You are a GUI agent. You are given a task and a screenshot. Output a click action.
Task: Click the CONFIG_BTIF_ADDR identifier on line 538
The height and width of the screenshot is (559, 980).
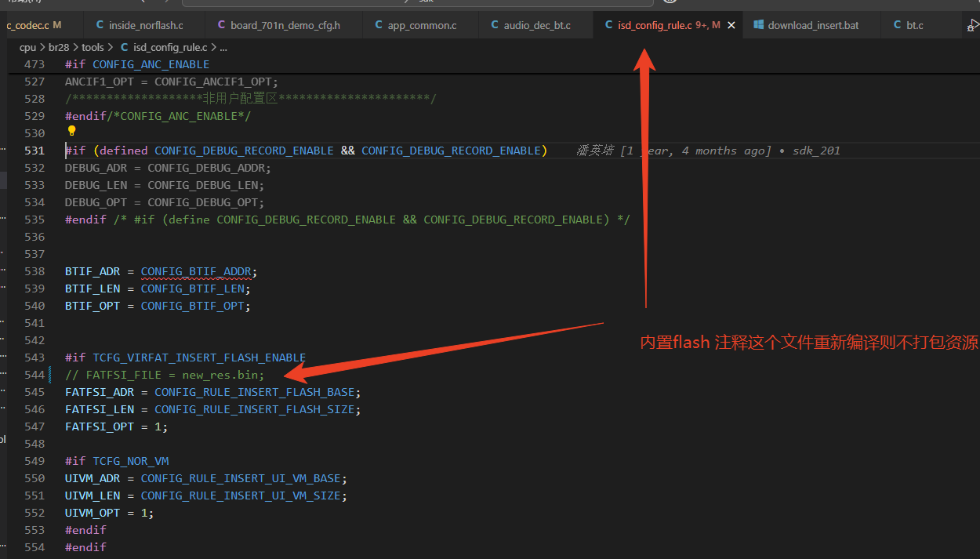tap(196, 271)
